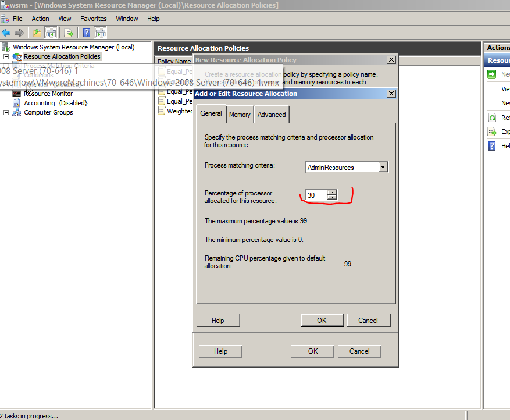The height and width of the screenshot is (420, 510).
Task: Click the '2 tasks in progress...' status text
Action: (29, 416)
